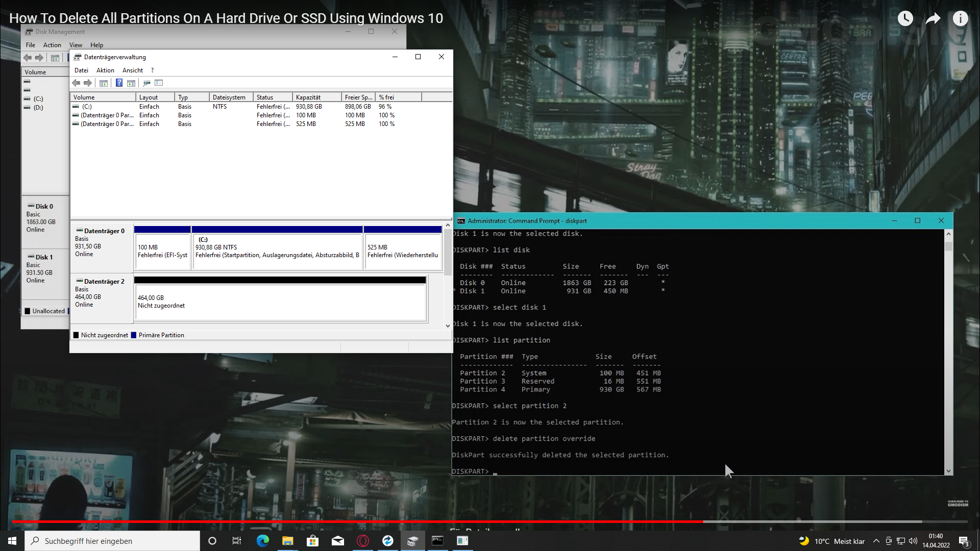
Task: Click the rescan disks magnifier icon
Action: point(146,83)
